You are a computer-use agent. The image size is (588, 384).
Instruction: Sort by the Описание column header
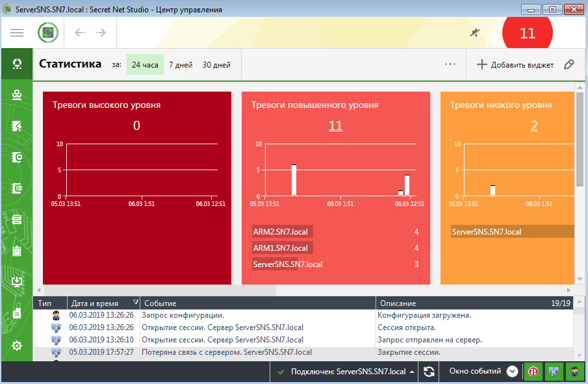[x=474, y=303]
